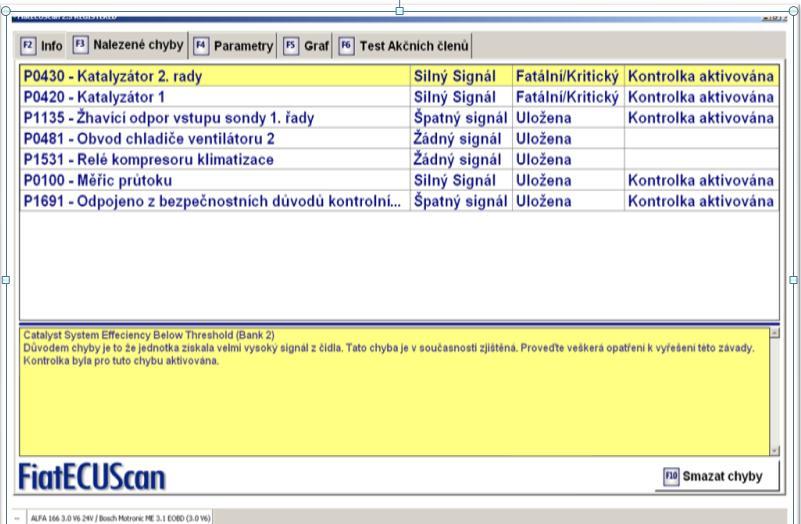Click the description panel scroll-down arrow
The height and width of the screenshot is (524, 801).
coord(775,449)
